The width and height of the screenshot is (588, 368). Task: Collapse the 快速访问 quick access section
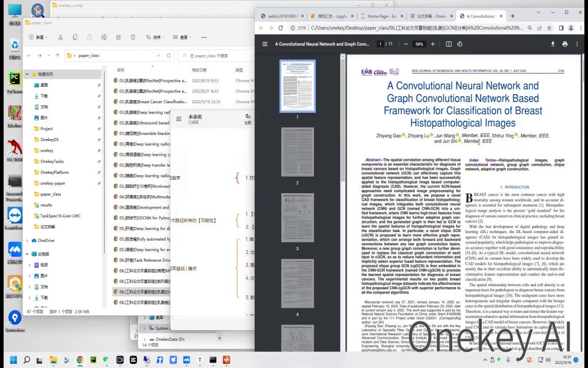[27, 74]
